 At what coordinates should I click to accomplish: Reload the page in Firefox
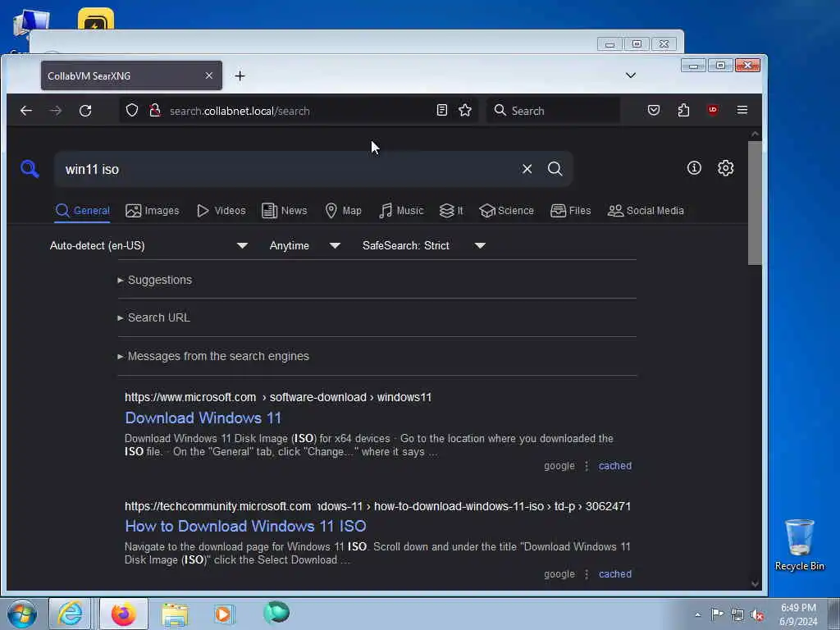(85, 111)
